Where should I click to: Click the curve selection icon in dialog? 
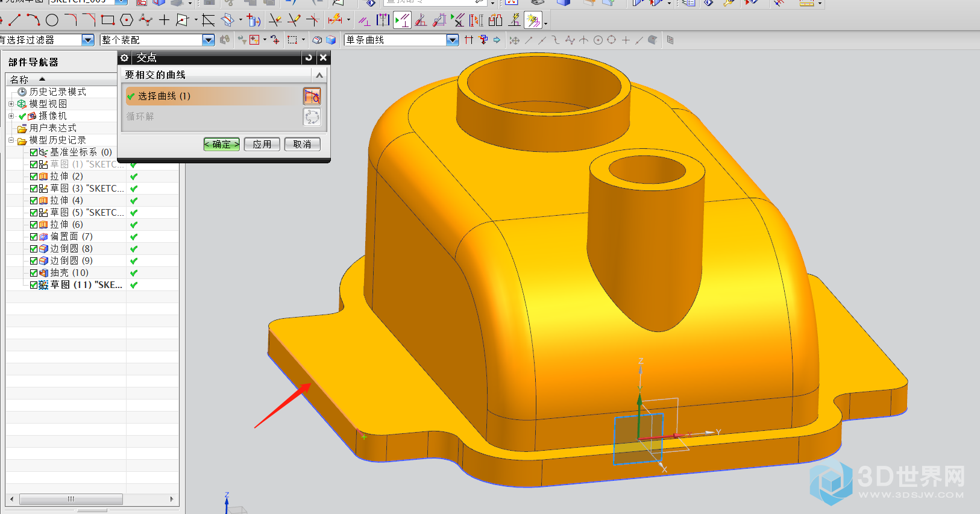[312, 96]
